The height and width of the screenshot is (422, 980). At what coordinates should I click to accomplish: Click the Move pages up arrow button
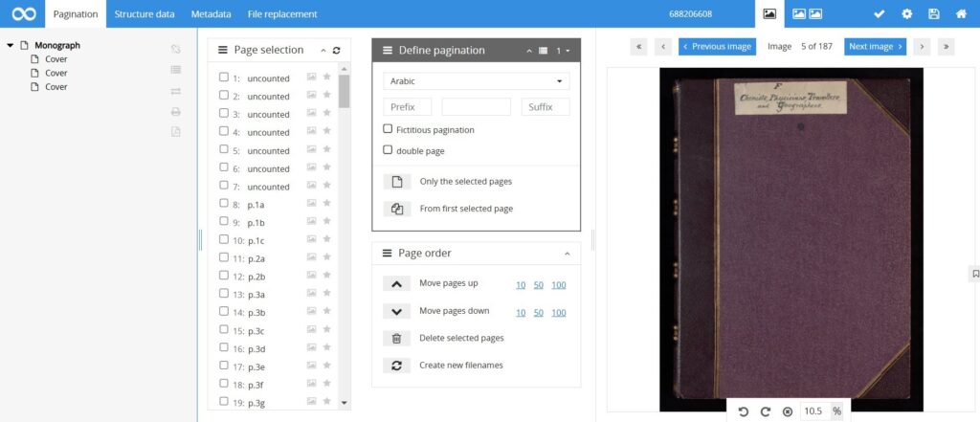(396, 284)
